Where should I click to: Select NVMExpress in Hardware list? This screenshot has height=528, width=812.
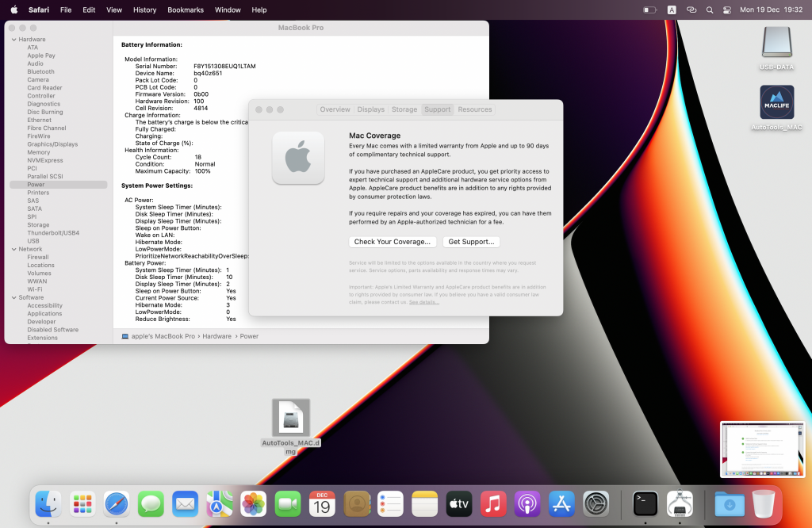coord(45,160)
